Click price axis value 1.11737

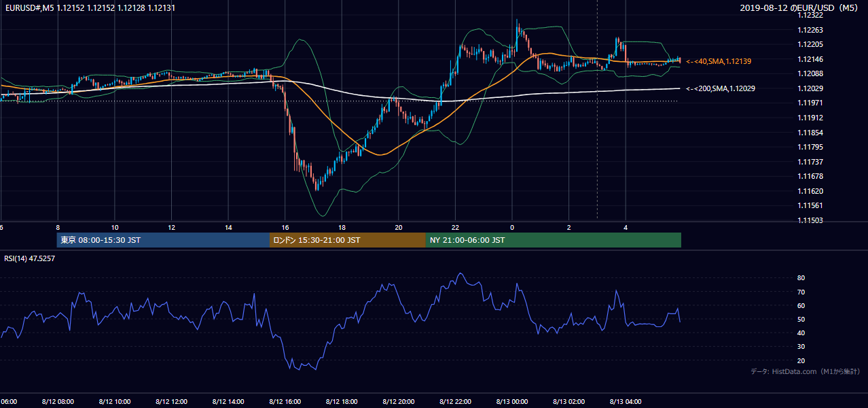coord(810,162)
